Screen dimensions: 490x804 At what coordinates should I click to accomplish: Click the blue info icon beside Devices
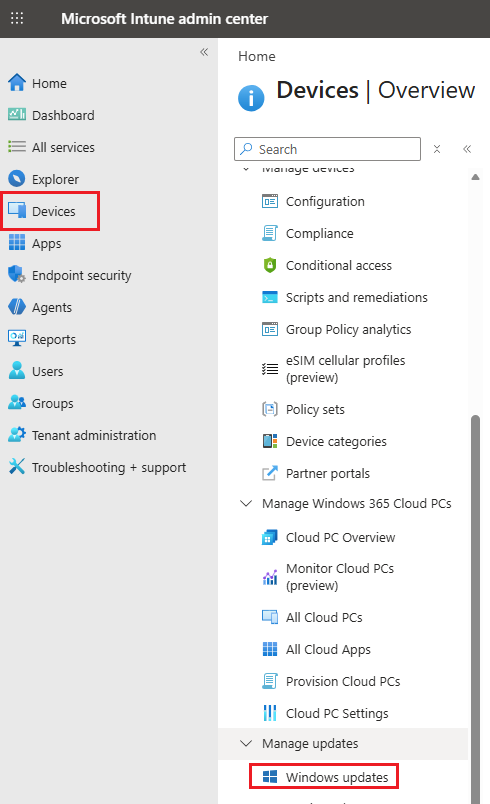pyautogui.click(x=251, y=97)
